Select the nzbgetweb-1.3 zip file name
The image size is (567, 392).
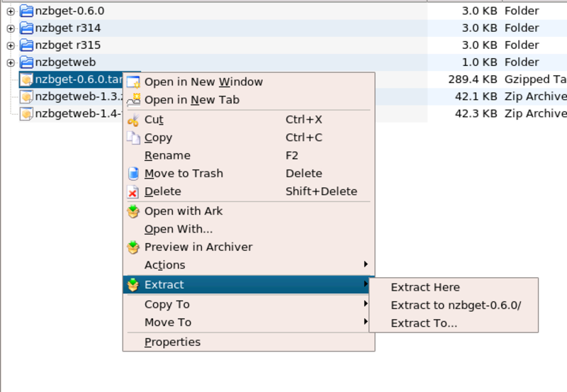pyautogui.click(x=79, y=96)
